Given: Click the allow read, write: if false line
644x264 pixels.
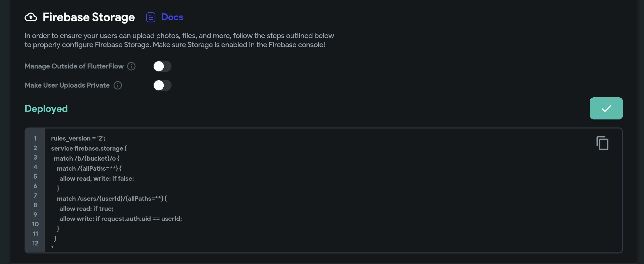Looking at the screenshot, I should point(96,178).
